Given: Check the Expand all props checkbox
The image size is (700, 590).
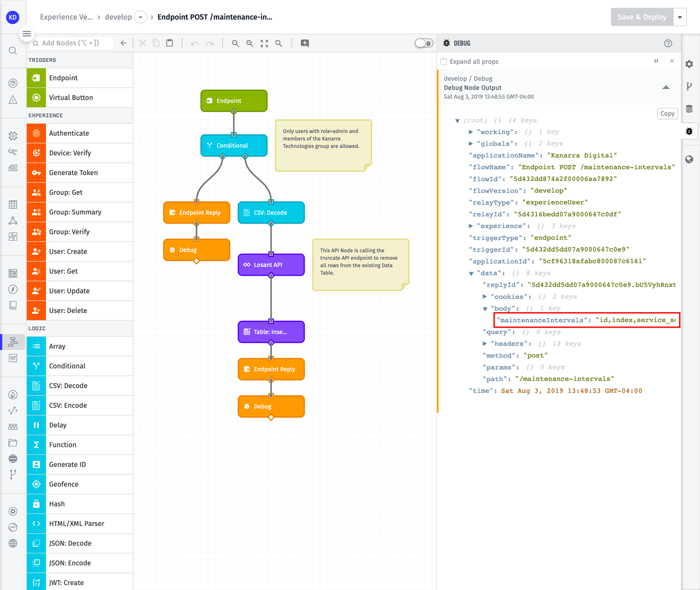Looking at the screenshot, I should tap(444, 61).
